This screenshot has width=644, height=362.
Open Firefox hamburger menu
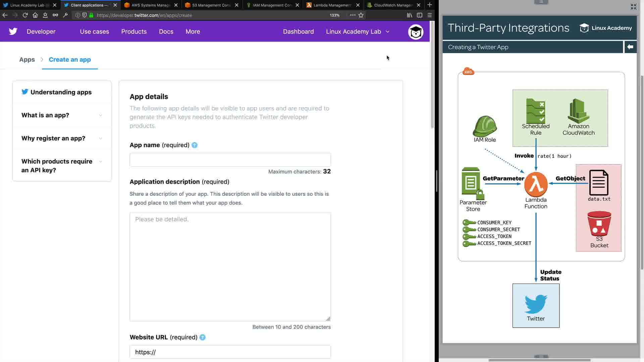[429, 15]
